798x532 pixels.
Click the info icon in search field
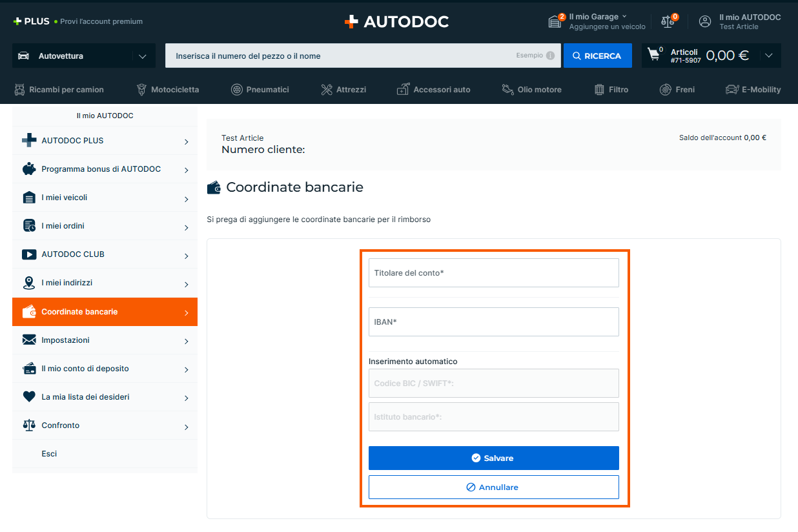pos(550,56)
